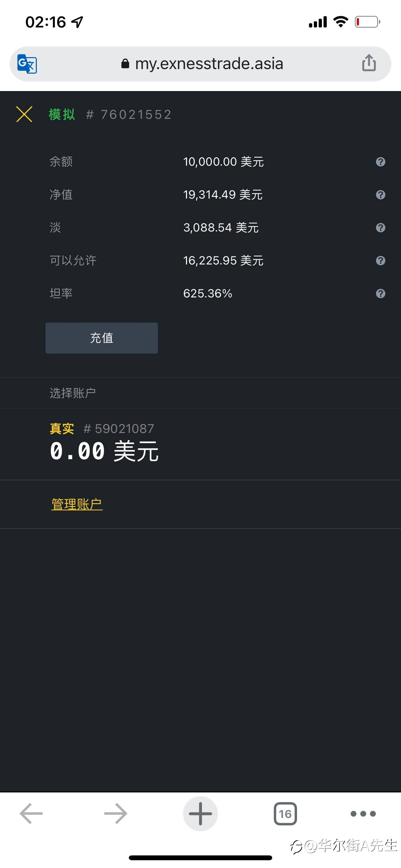
Task: Open browser three-dot more menu
Action: 363,814
